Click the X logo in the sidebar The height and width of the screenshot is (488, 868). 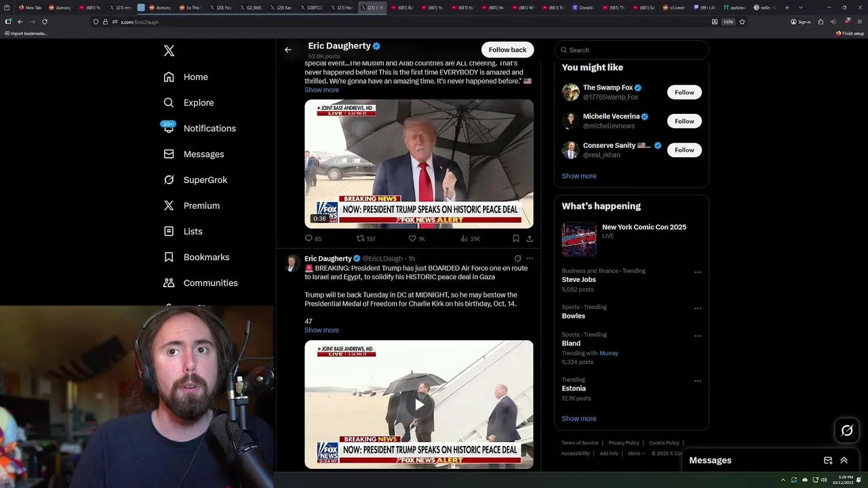pyautogui.click(x=169, y=51)
